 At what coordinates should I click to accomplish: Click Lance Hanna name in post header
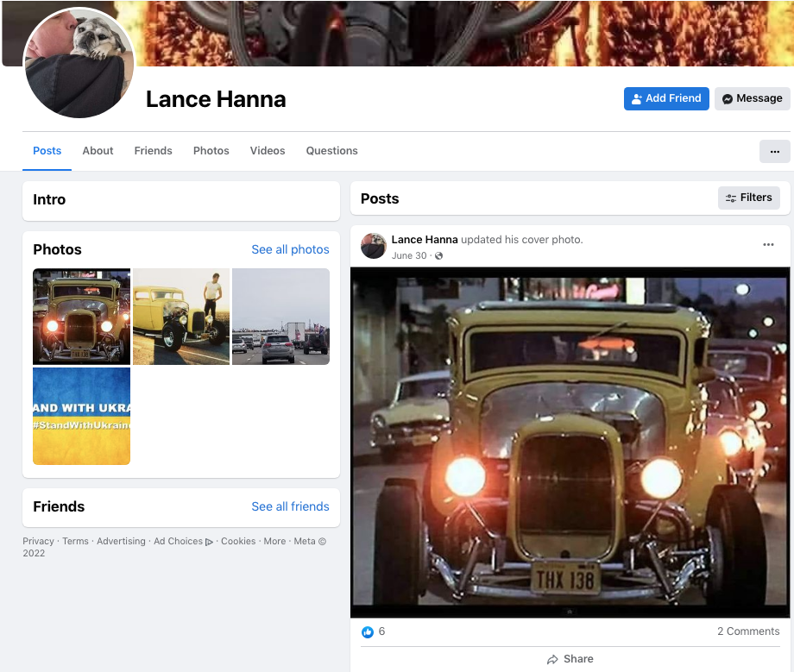425,239
